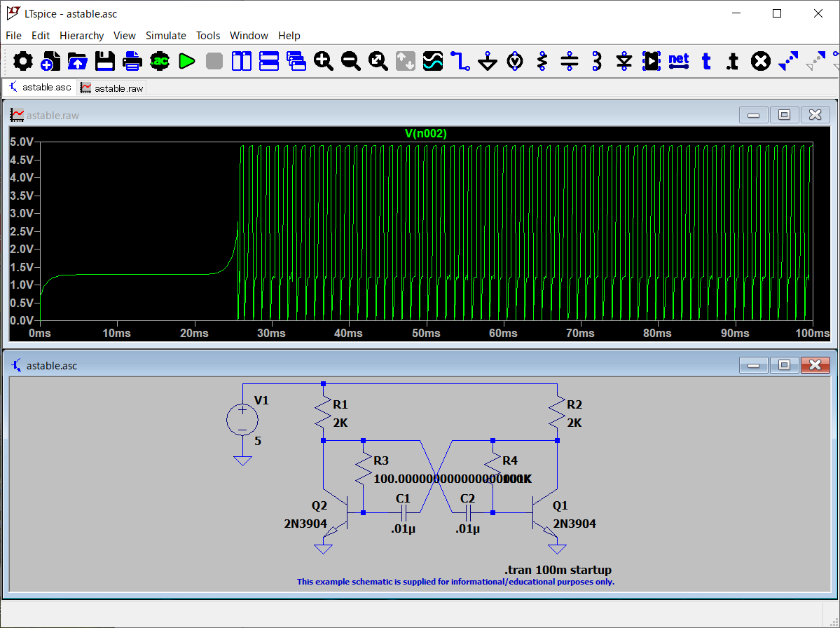
Task: Choose the Place Capacitor tool
Action: (570, 62)
